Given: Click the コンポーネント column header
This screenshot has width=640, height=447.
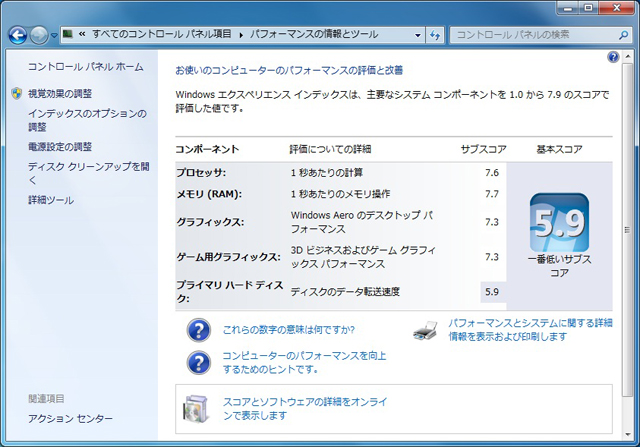Looking at the screenshot, I should pyautogui.click(x=207, y=149).
